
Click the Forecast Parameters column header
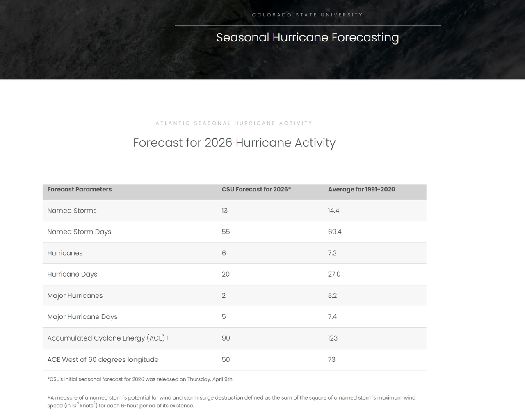pos(80,189)
